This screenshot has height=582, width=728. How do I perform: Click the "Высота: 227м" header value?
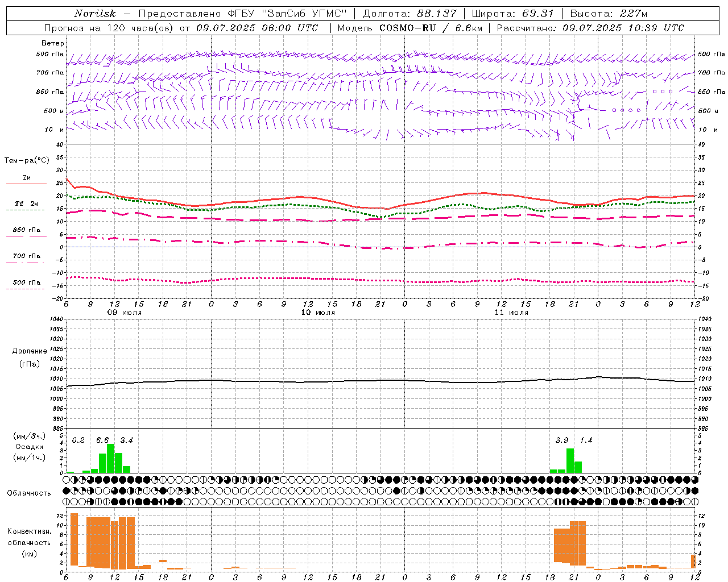[609, 14]
